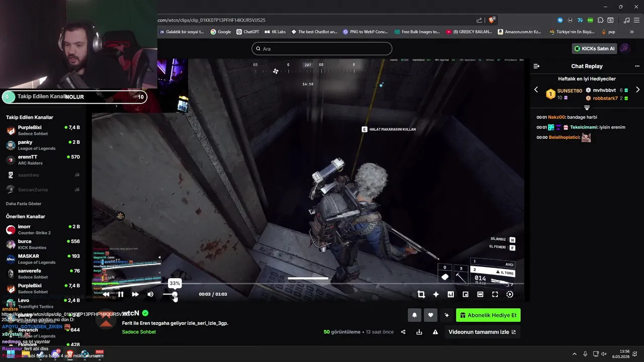The height and width of the screenshot is (362, 644).
Task: Show hidden system tray icons
Action: (575, 354)
